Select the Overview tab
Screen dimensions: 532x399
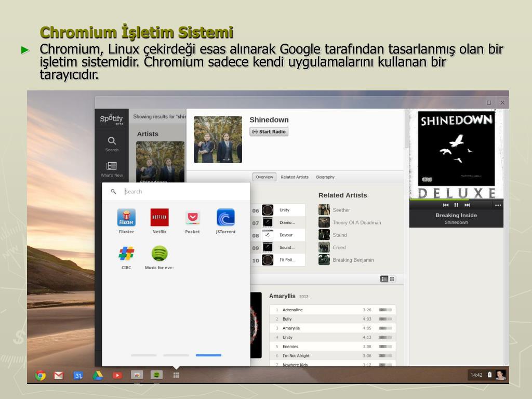[264, 177]
